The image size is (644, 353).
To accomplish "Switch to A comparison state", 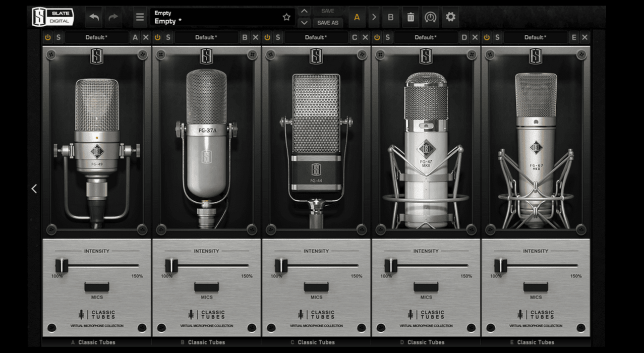I will pos(357,17).
